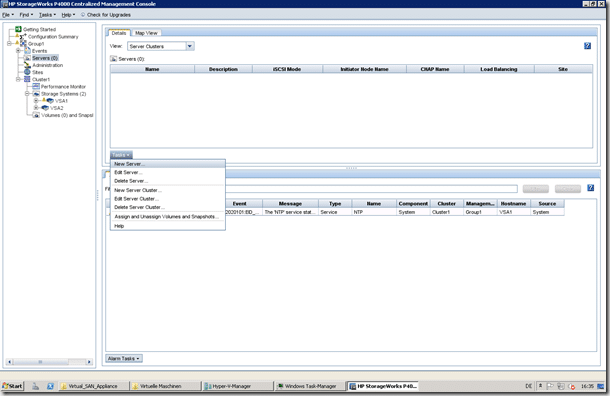Open the Getting Started node icon

18,29
